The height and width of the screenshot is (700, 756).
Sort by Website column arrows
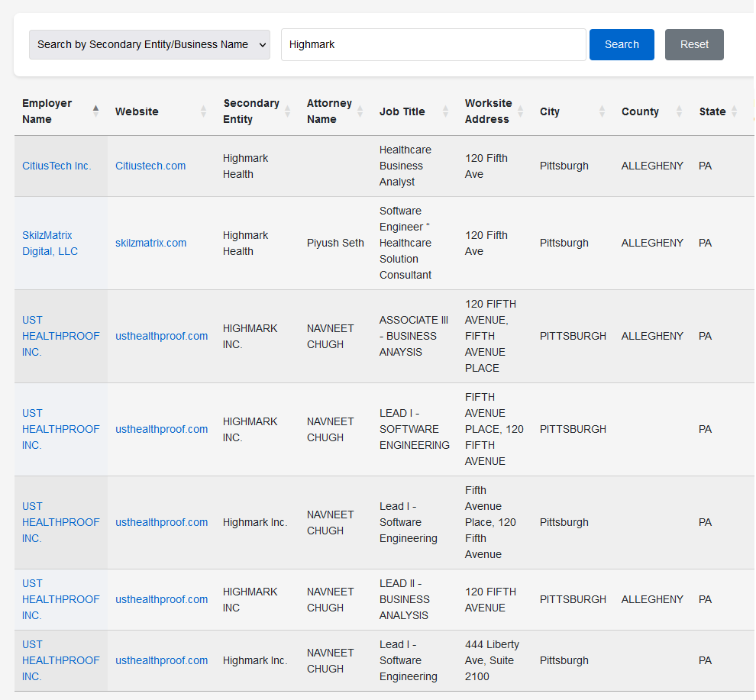tap(203, 111)
